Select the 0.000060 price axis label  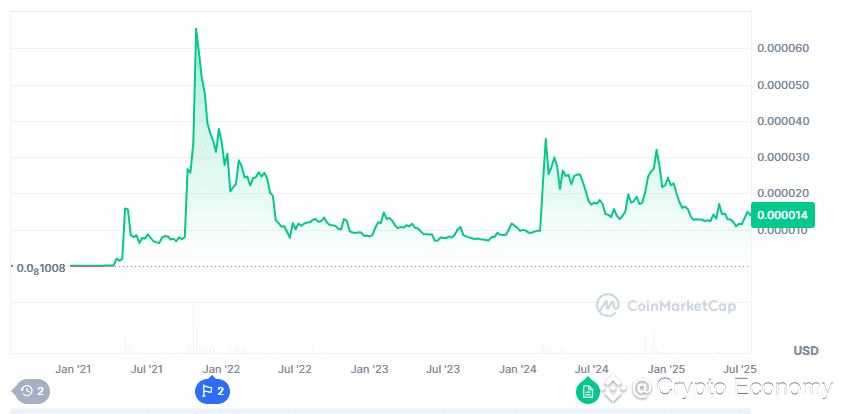[x=783, y=48]
